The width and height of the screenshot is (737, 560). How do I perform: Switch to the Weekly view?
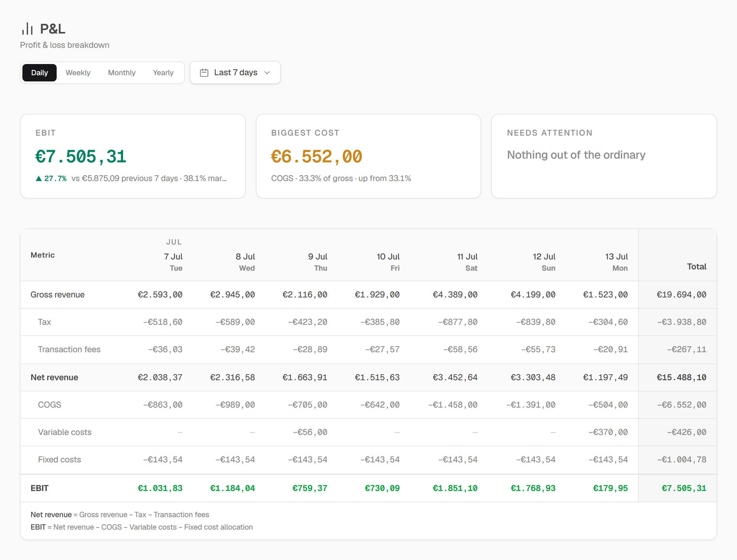click(x=78, y=73)
